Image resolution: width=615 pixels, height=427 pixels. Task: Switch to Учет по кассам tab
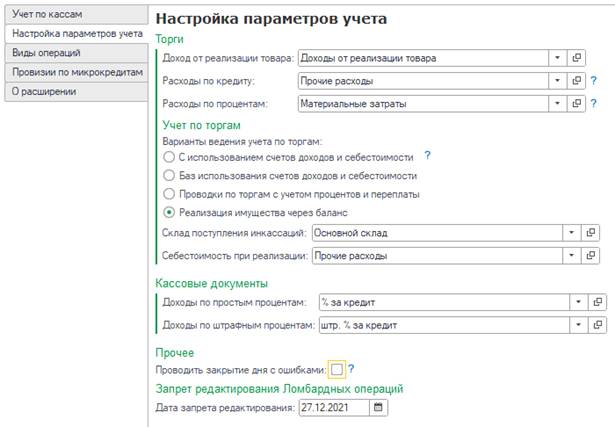click(x=76, y=15)
